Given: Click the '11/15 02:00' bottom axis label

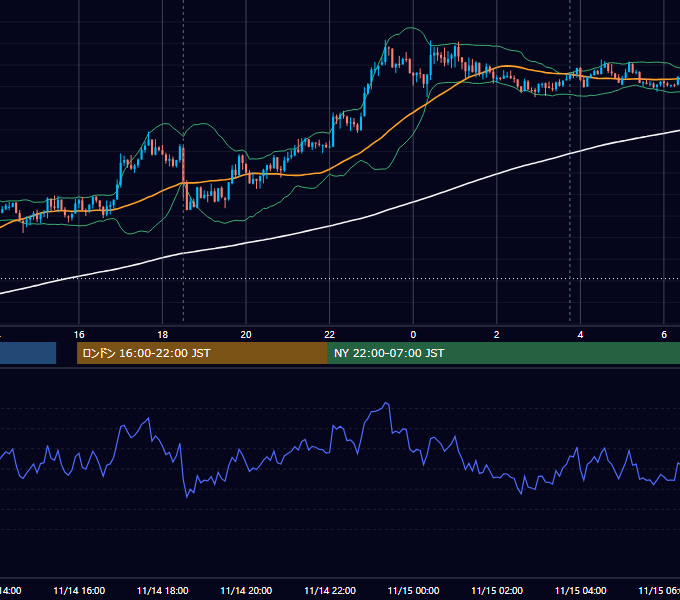Looking at the screenshot, I should coord(497,590).
